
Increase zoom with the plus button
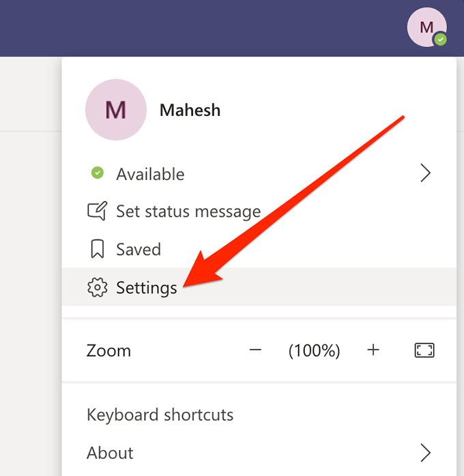373,351
